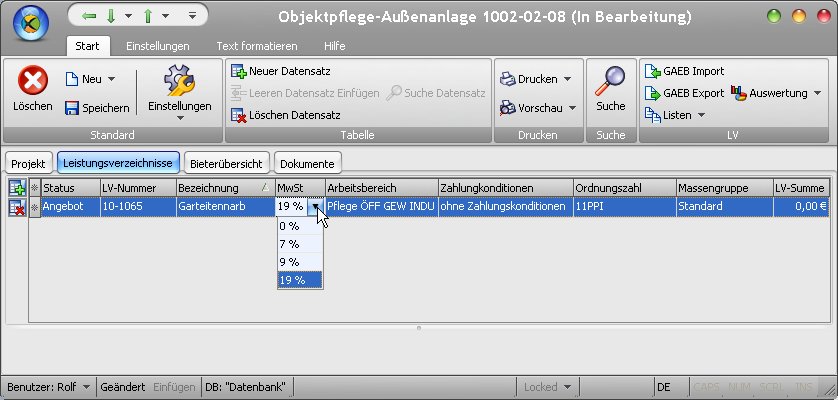Click the Speichern save disk icon
The height and width of the screenshot is (400, 838).
click(x=72, y=108)
